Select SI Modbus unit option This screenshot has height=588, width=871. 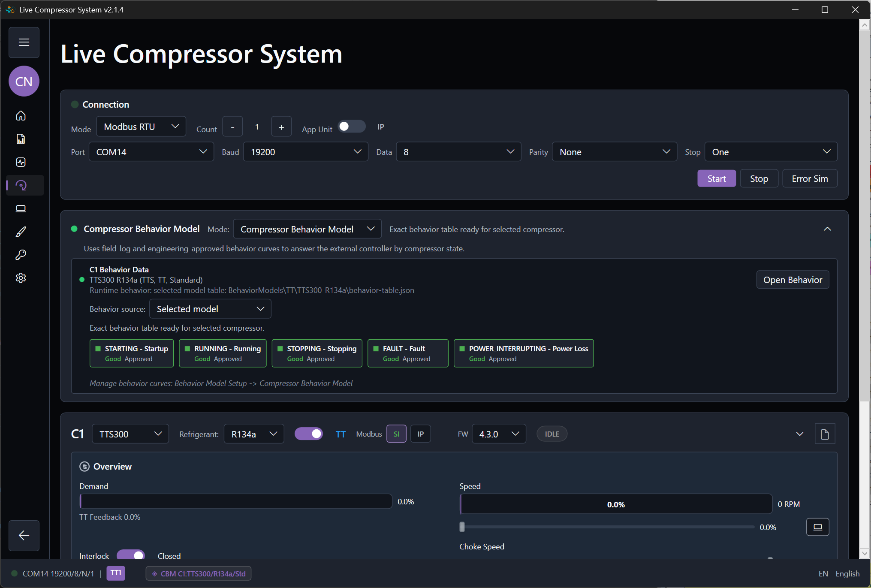click(x=397, y=434)
